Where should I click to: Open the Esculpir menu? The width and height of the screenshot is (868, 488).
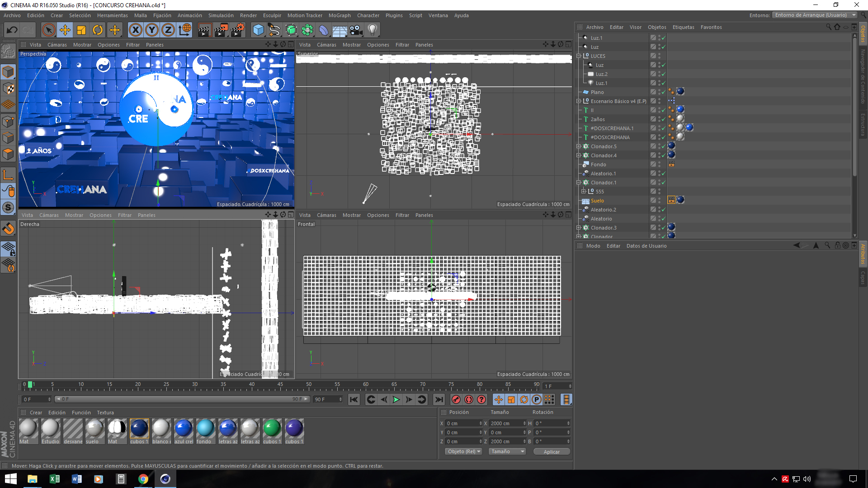[272, 15]
